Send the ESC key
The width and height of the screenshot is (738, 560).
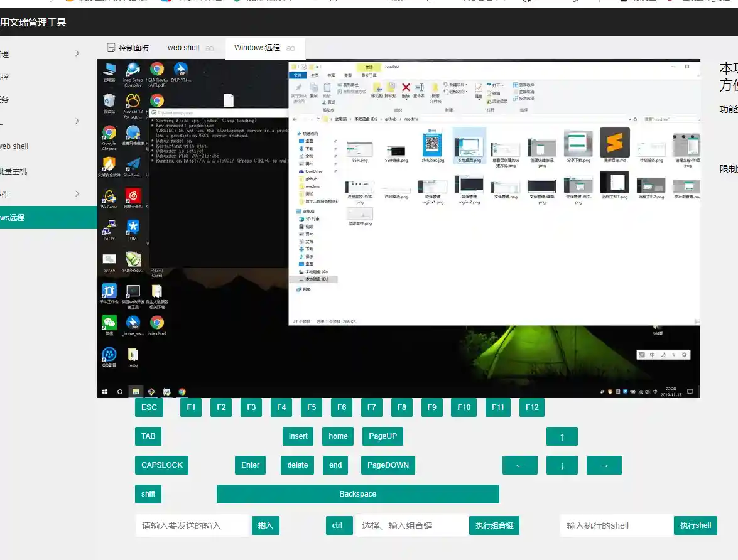pos(149,407)
